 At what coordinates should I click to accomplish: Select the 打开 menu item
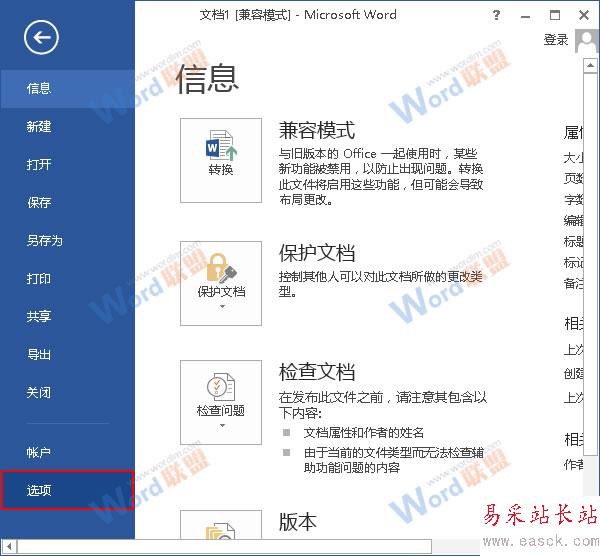coord(67,165)
